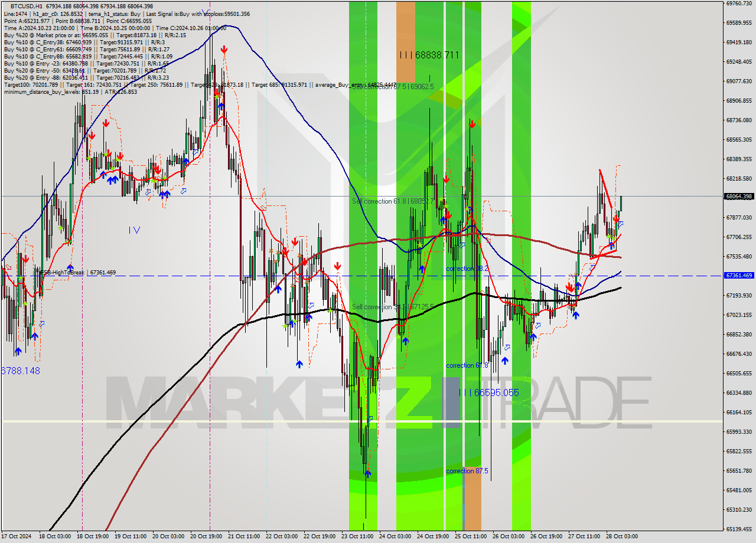Click the '24 Oct 19:00' time axis label
The height and width of the screenshot is (543, 756).
click(x=432, y=537)
